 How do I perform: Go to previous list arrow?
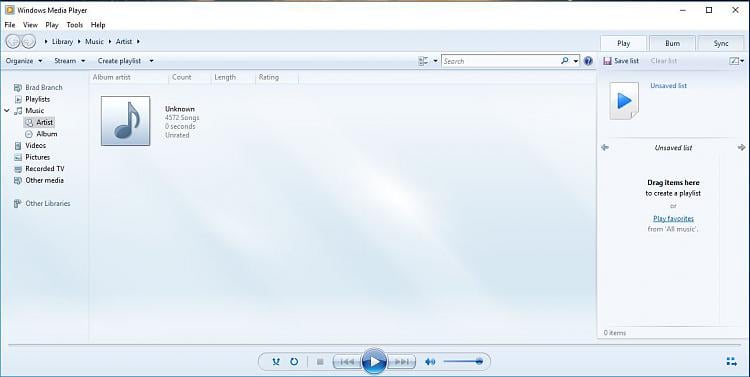click(605, 147)
